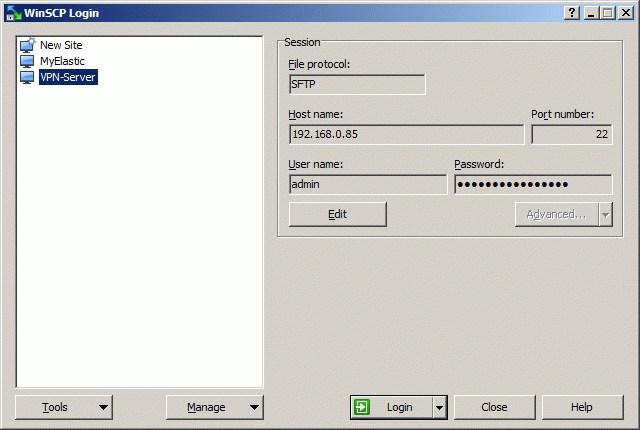This screenshot has height=430, width=640.
Task: Minimize the WinSCP Login window
Action: pos(591,13)
